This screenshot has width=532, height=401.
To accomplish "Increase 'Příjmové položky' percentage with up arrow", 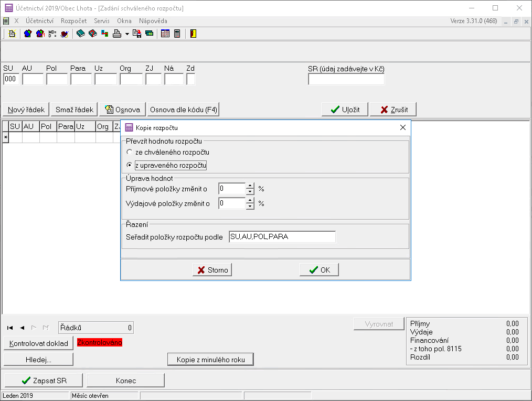I will (x=250, y=186).
